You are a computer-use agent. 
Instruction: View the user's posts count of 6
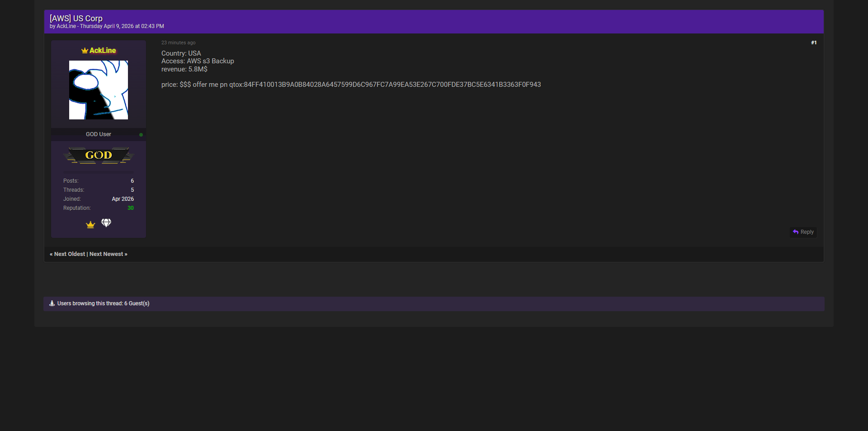click(x=132, y=181)
